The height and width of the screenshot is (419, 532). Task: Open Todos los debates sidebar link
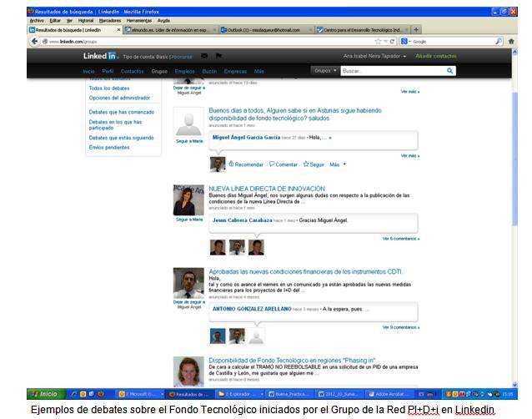click(109, 88)
